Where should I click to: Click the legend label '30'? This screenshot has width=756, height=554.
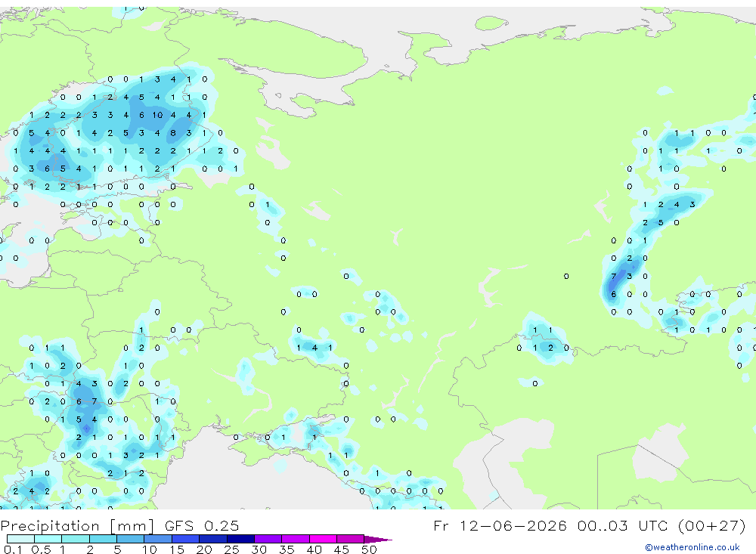pyautogui.click(x=259, y=549)
